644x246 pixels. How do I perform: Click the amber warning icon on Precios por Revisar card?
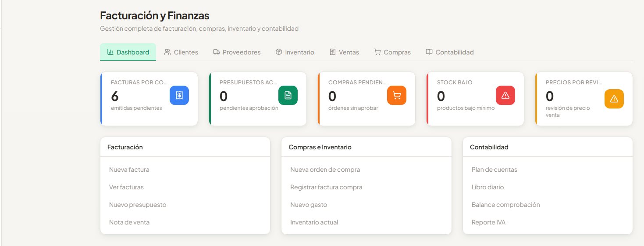[x=614, y=99]
